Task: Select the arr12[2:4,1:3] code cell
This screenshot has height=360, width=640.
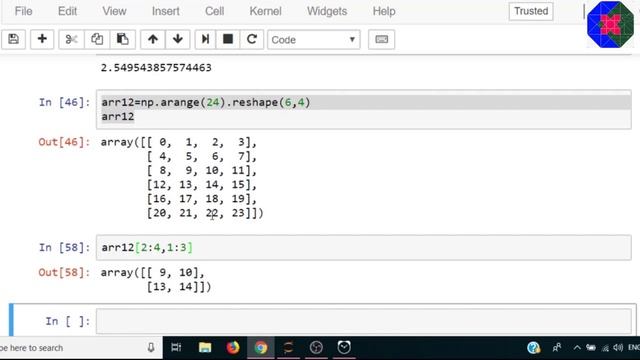Action: tap(364, 247)
